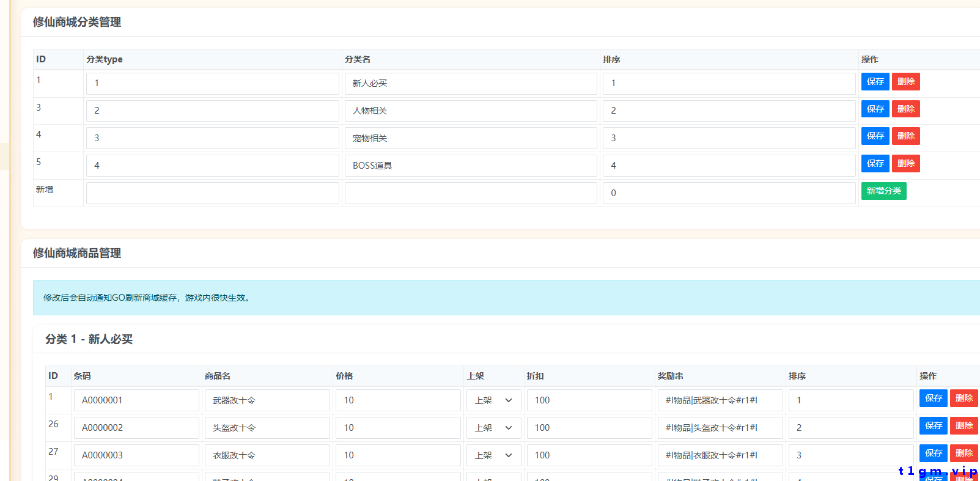Edit 折扣 field of 衣服改十令

point(589,455)
